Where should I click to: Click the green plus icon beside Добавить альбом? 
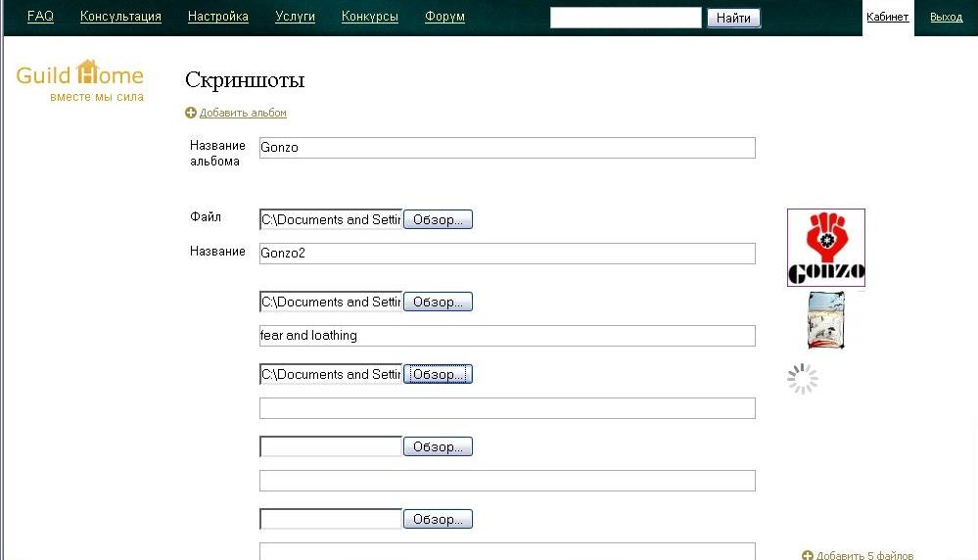191,113
